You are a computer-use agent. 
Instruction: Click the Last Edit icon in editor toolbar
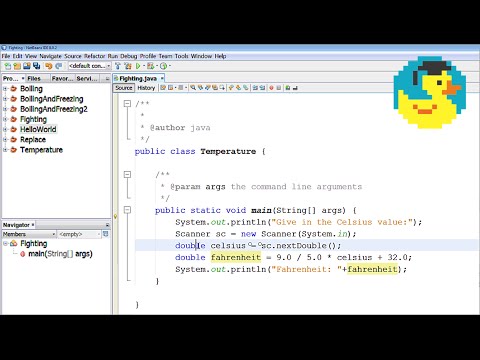coord(163,88)
